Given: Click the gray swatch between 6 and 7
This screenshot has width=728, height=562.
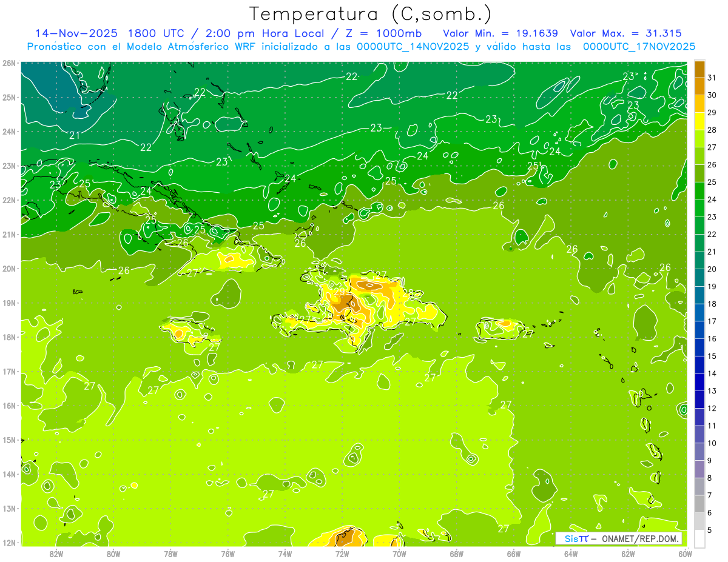Looking at the screenshot, I should coord(699,503).
